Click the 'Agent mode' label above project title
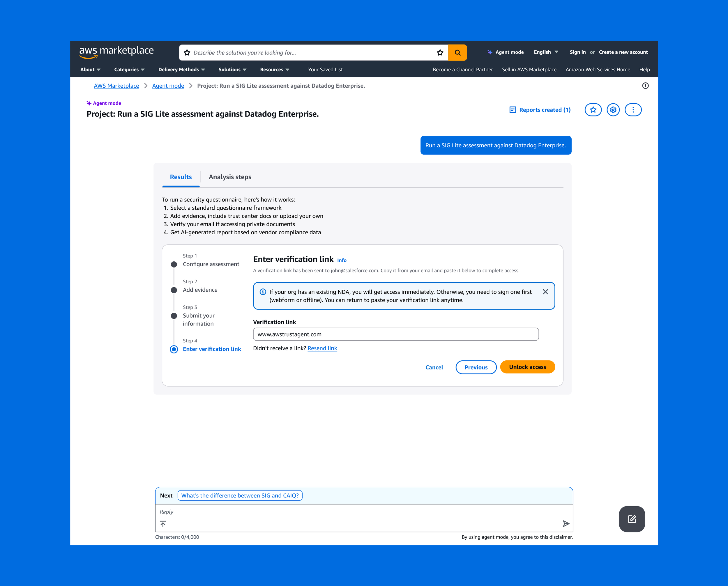 (x=104, y=103)
